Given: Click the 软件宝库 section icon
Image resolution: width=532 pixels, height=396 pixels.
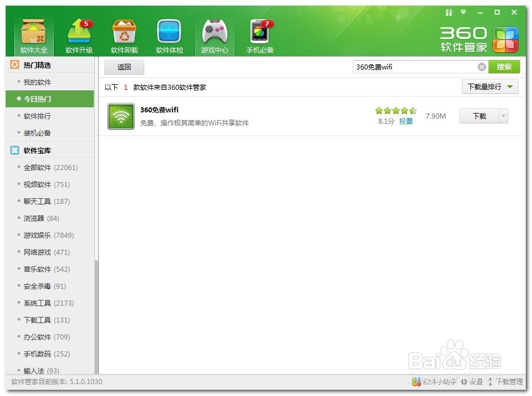Looking at the screenshot, I should [15, 150].
